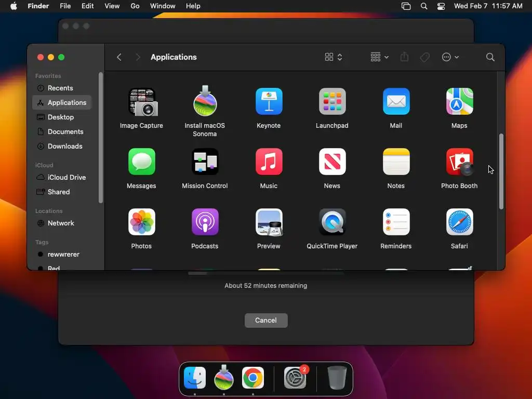The height and width of the screenshot is (399, 532).
Task: Open Network under Locations
Action: 62,223
